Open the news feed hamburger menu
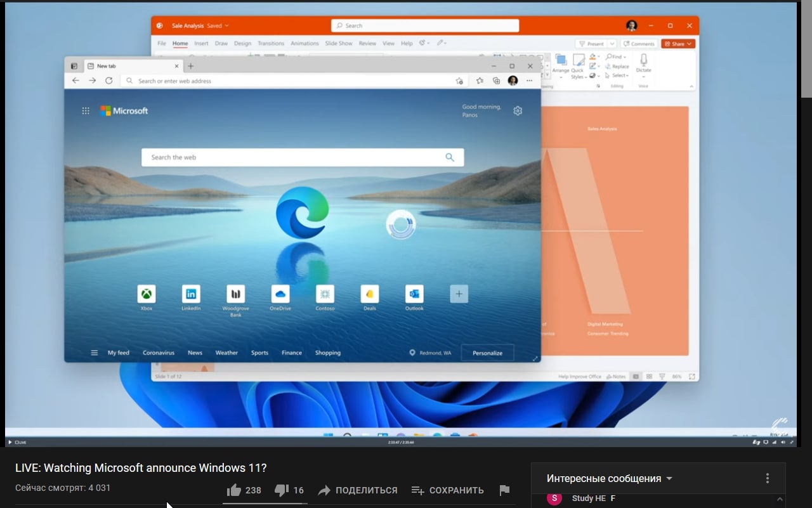 tap(95, 353)
